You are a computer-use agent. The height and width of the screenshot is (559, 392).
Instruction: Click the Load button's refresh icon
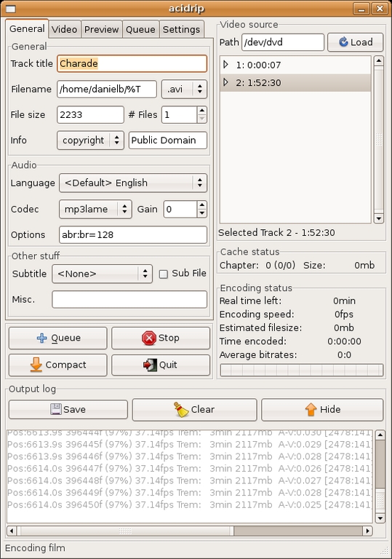click(343, 42)
